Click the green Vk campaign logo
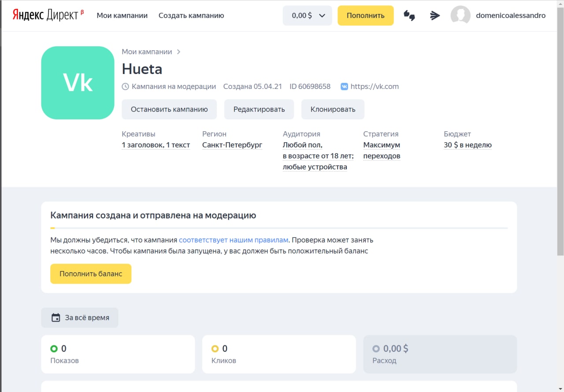Image resolution: width=564 pixels, height=392 pixels. tap(78, 83)
